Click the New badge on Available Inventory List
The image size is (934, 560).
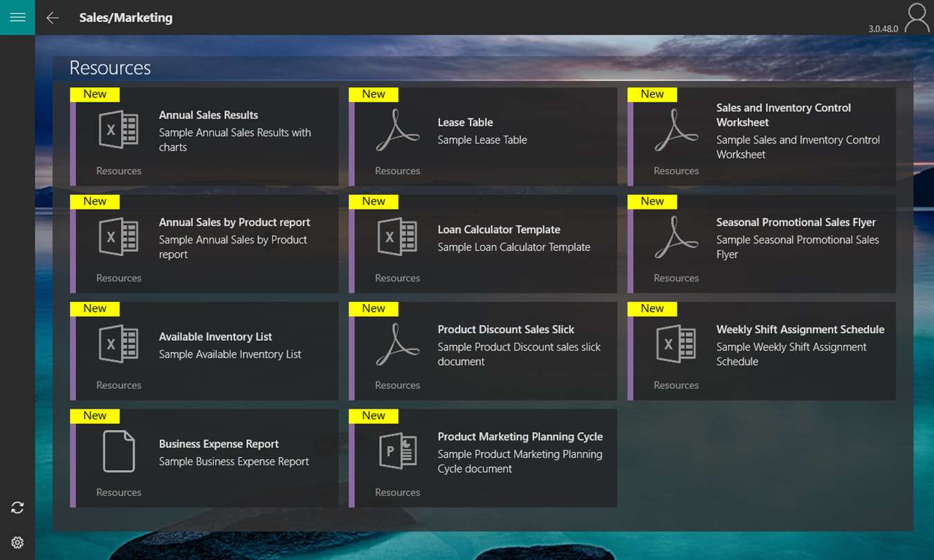coord(95,308)
